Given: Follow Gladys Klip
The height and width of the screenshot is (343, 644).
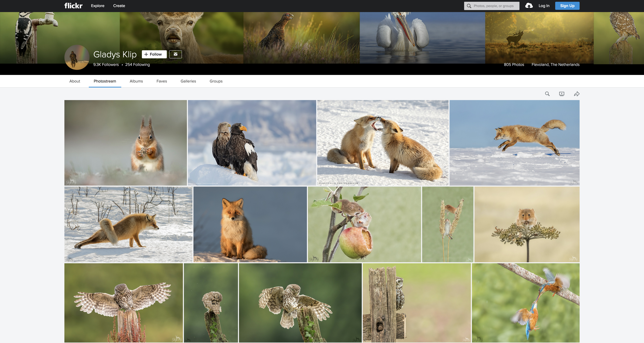Looking at the screenshot, I should pyautogui.click(x=154, y=54).
